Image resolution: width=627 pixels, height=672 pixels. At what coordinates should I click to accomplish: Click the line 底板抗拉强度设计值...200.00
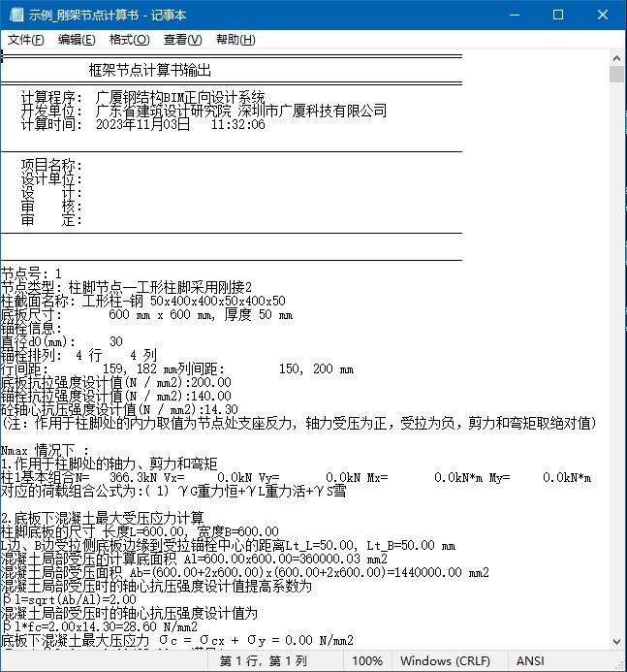(x=116, y=382)
